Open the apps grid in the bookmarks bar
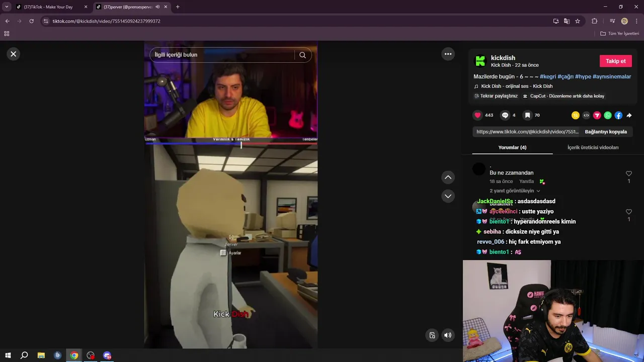 pyautogui.click(x=7, y=34)
